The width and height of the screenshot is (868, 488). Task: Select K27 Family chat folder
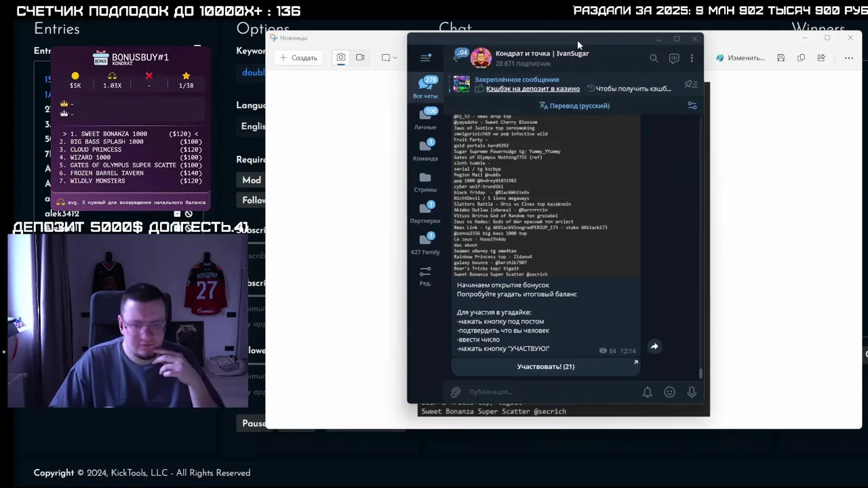click(x=426, y=243)
